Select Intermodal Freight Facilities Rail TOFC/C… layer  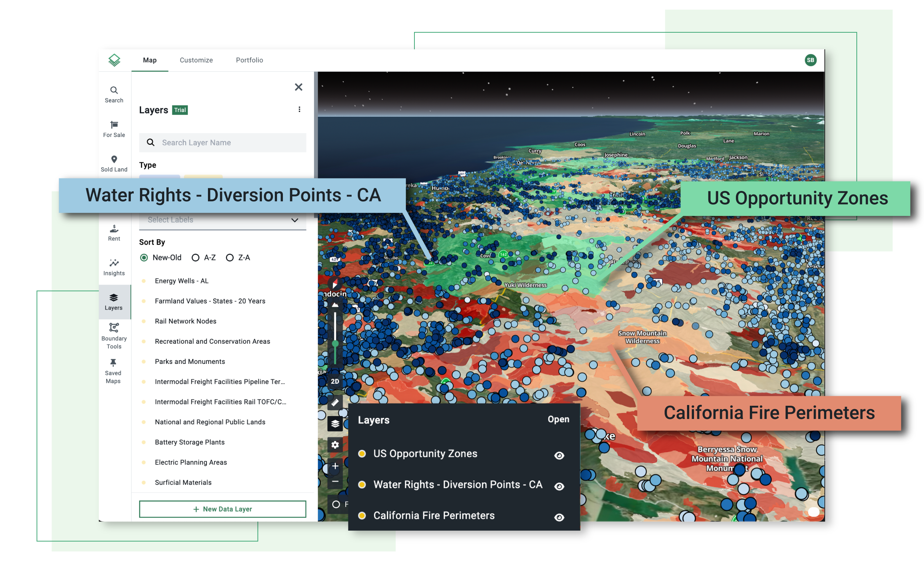(x=220, y=402)
